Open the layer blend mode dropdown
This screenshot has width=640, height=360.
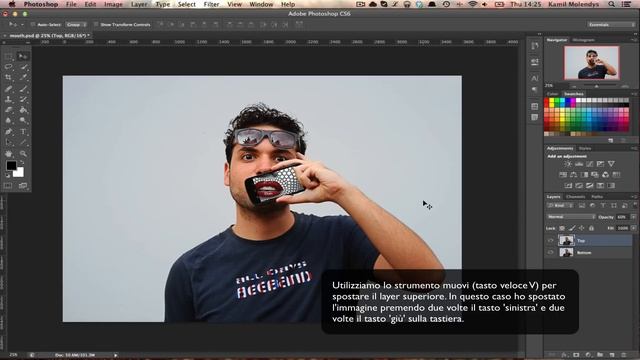pyautogui.click(x=571, y=217)
